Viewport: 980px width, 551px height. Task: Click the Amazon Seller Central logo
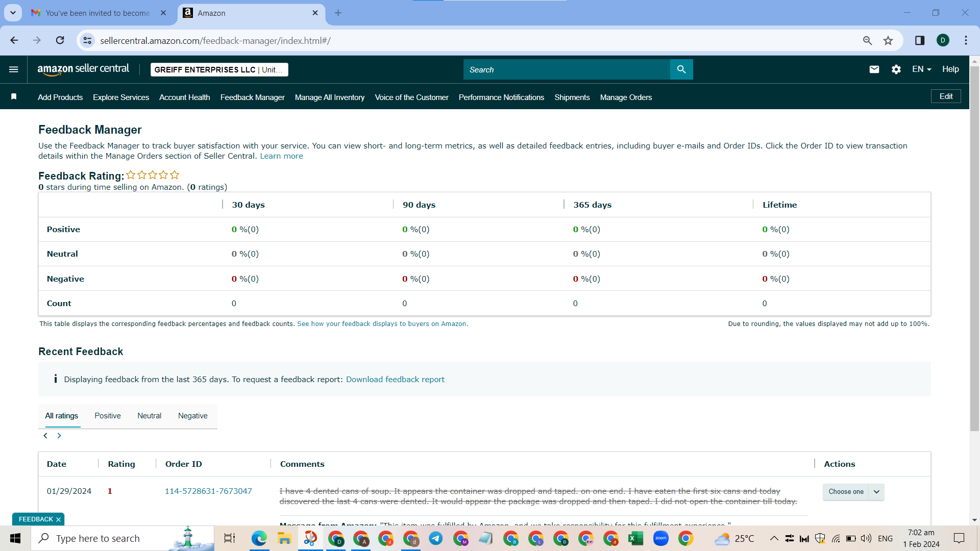click(83, 69)
